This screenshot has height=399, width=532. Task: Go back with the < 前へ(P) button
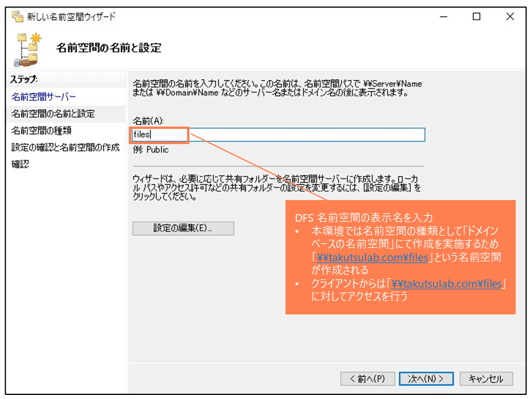(368, 379)
